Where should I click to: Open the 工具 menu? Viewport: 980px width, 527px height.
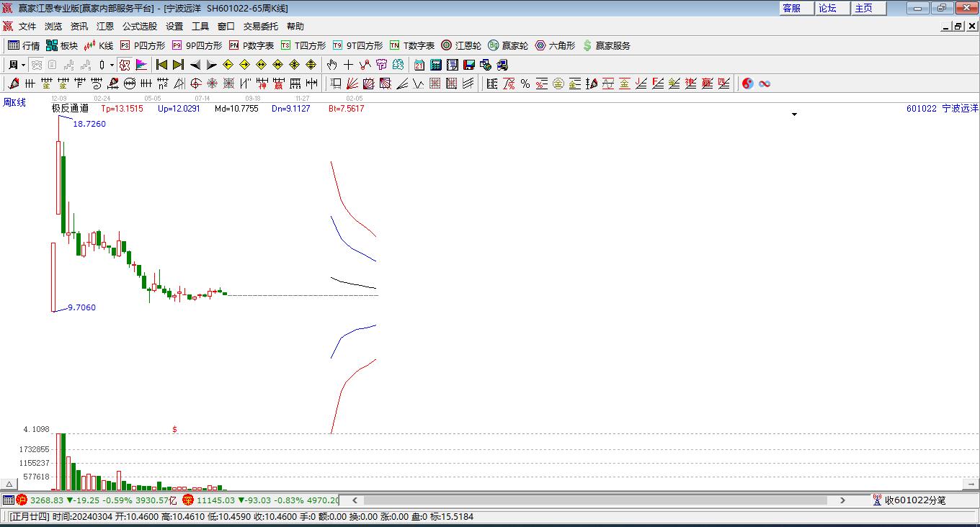coord(200,26)
